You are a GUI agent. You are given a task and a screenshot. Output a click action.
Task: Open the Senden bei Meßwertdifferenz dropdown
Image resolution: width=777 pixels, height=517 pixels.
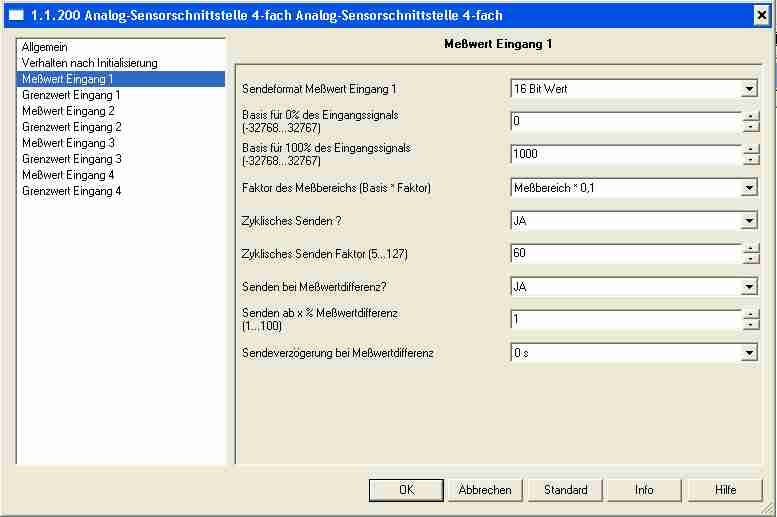749,287
